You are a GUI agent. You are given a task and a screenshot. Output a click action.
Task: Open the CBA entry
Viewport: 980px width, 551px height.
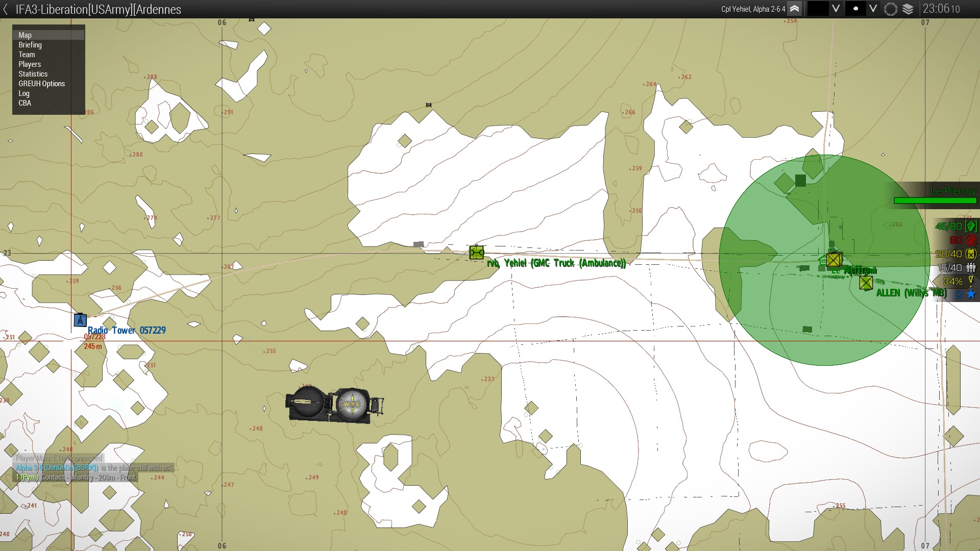click(x=25, y=103)
